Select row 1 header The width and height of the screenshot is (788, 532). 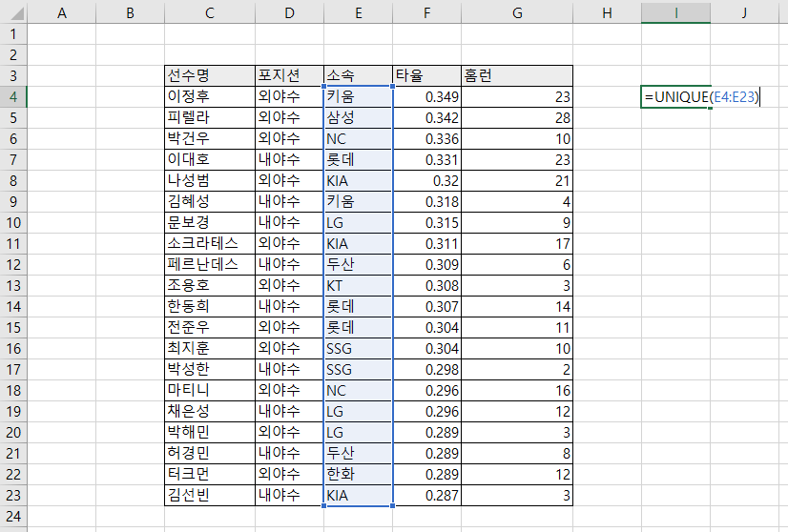click(x=13, y=34)
